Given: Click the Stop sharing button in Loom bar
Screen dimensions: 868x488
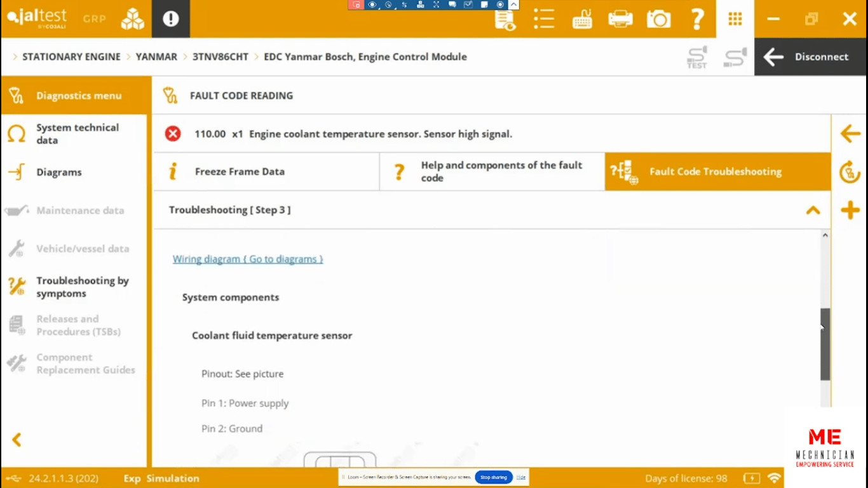Looking at the screenshot, I should point(493,477).
